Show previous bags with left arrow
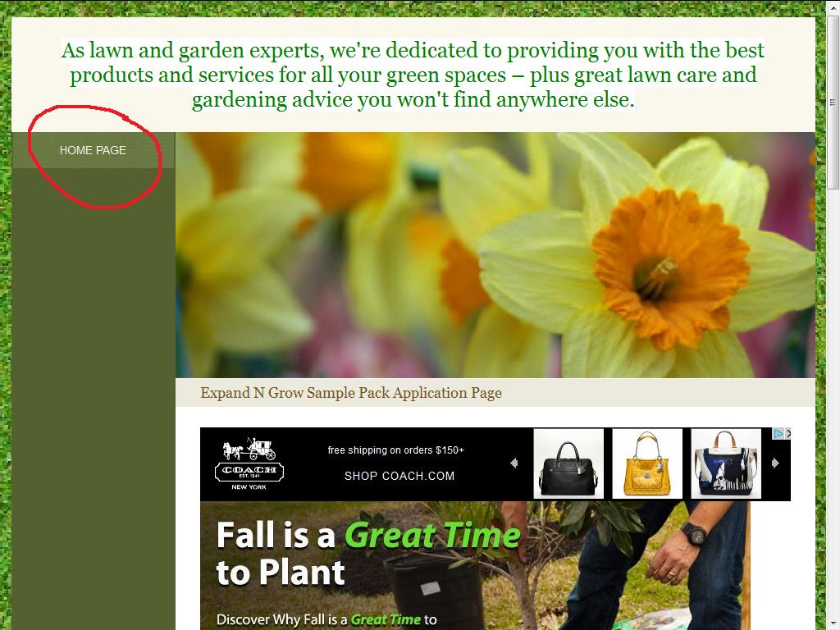 pos(514,463)
